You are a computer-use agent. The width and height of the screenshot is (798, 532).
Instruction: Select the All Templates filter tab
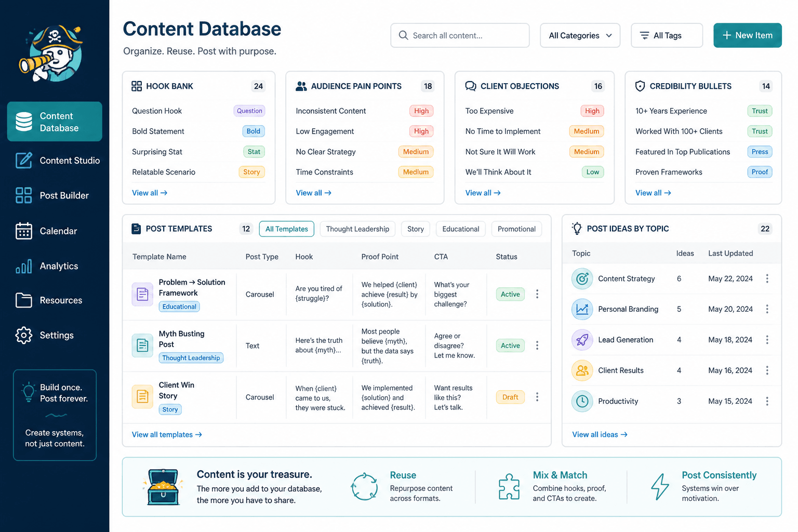[287, 229]
